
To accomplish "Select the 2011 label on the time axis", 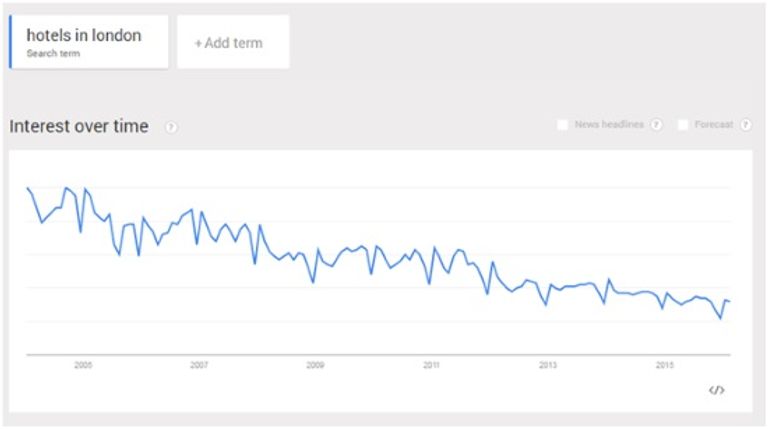I will pyautogui.click(x=431, y=365).
